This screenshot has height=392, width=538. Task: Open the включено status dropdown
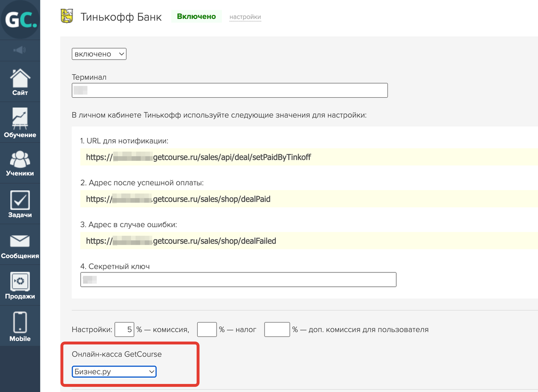[99, 54]
